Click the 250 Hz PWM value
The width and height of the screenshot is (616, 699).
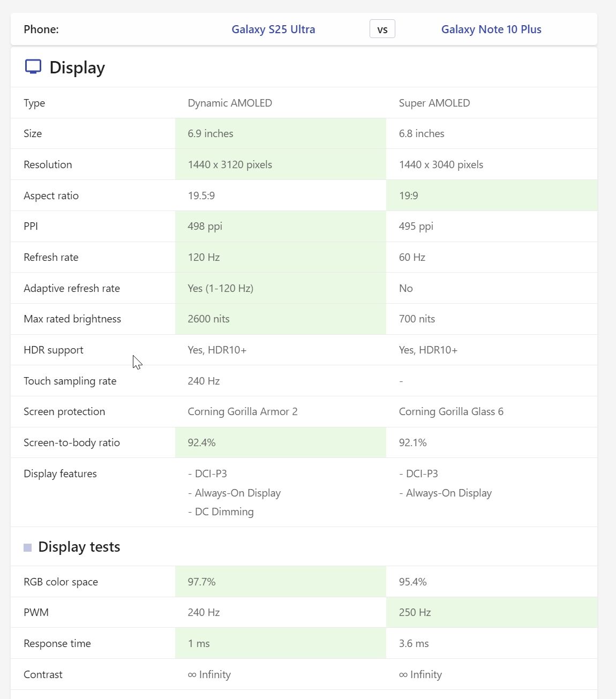click(415, 612)
